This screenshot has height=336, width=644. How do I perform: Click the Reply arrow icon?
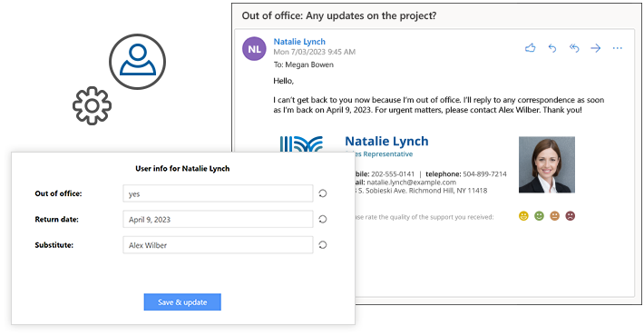point(552,48)
